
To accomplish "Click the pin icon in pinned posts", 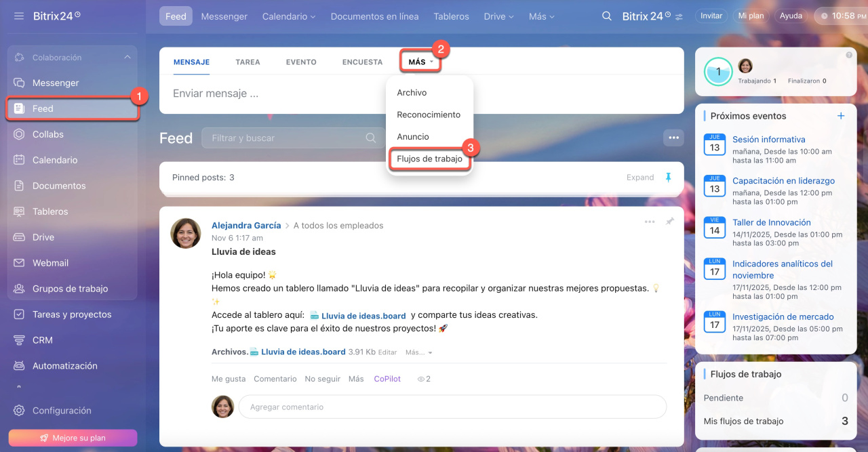I will (668, 178).
